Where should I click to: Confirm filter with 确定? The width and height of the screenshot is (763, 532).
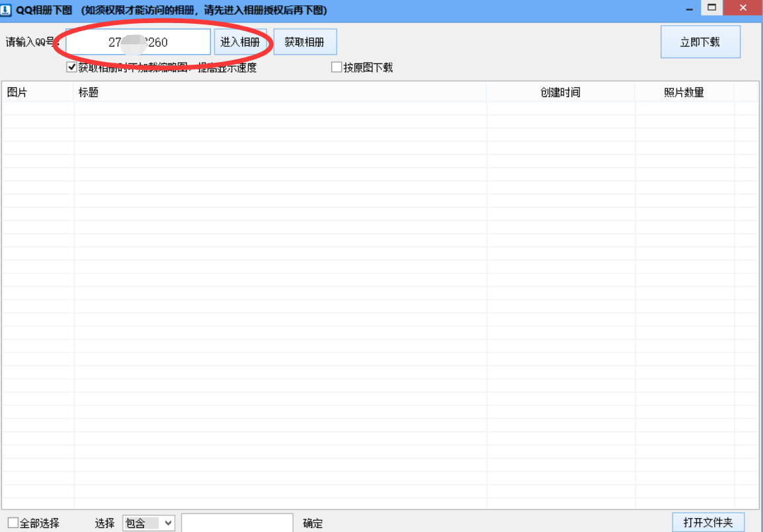(x=312, y=523)
